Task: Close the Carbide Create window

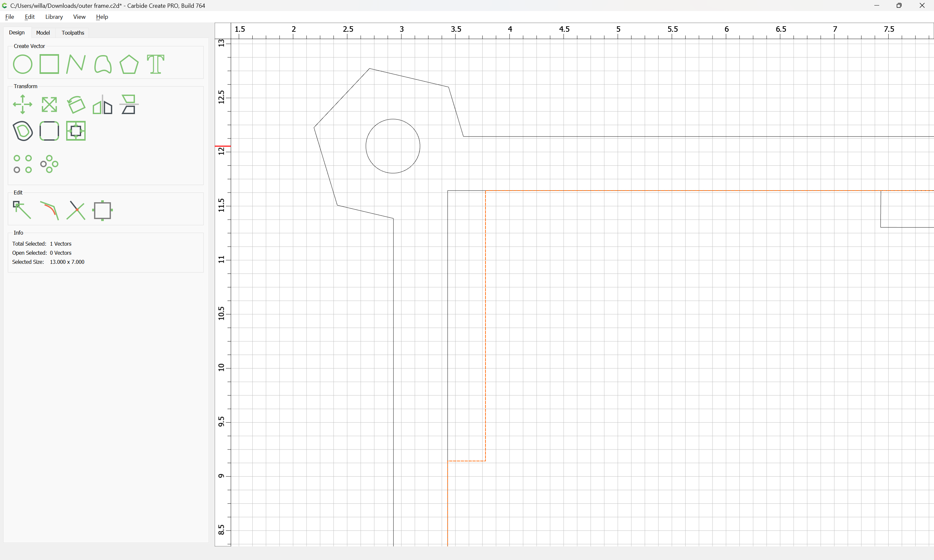Action: pyautogui.click(x=922, y=5)
